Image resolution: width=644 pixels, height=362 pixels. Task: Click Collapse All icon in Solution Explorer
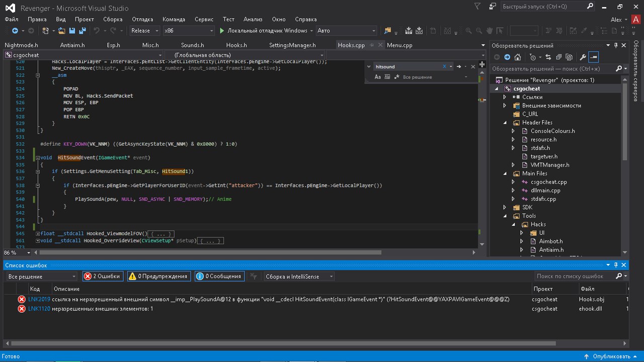[558, 57]
